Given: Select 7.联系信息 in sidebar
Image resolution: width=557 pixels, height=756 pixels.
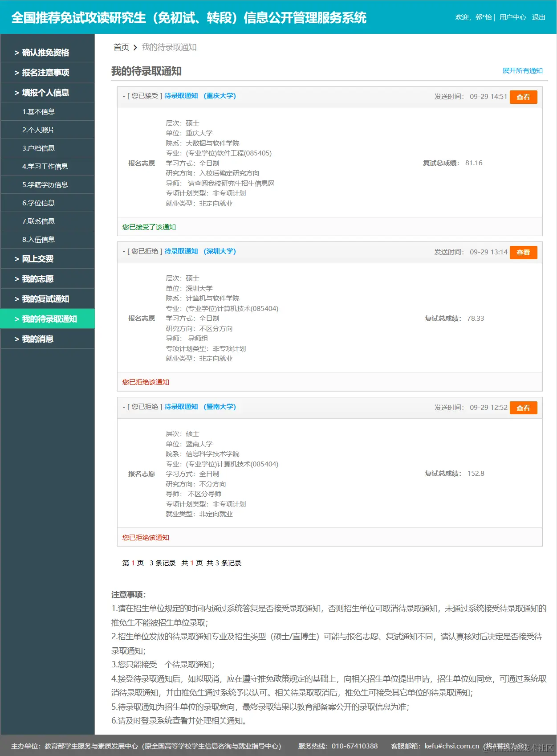Looking at the screenshot, I should [x=47, y=221].
